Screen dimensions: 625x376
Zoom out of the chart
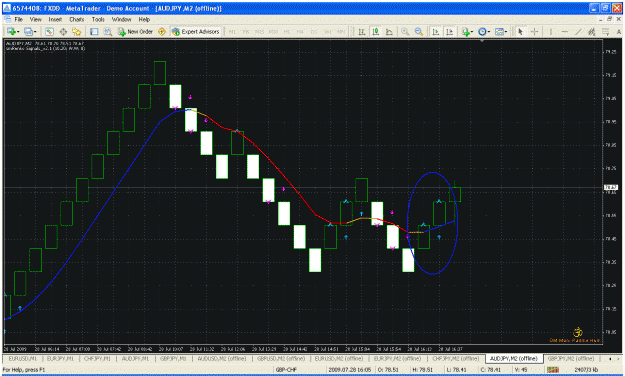point(419,31)
